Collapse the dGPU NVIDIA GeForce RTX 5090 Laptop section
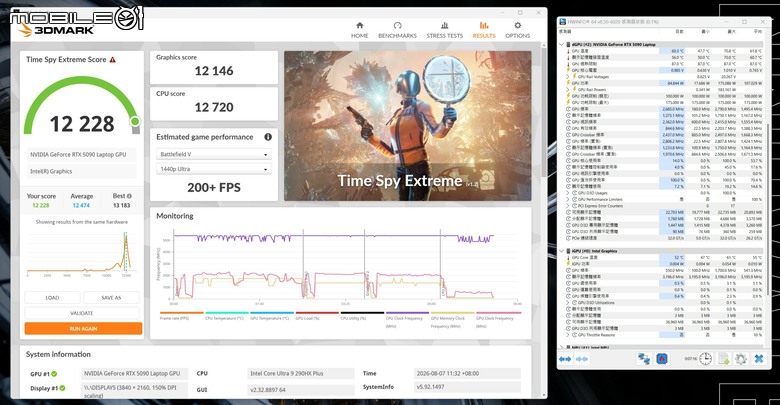Image resolution: width=780 pixels, height=405 pixels. [562, 44]
